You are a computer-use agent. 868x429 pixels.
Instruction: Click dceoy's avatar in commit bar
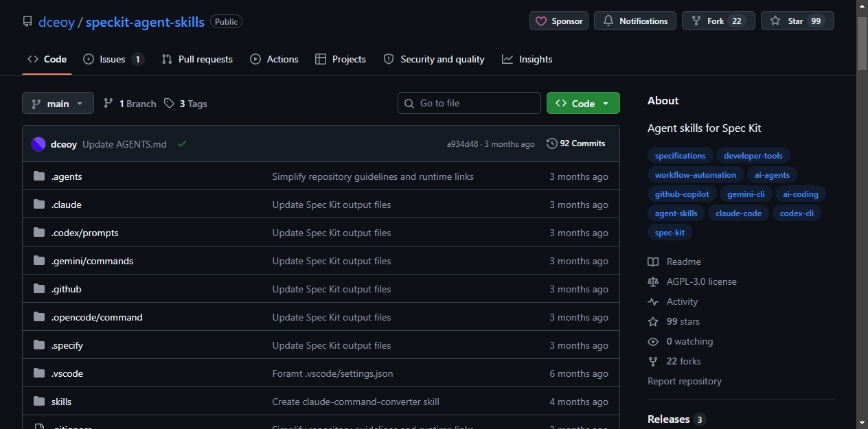point(38,144)
